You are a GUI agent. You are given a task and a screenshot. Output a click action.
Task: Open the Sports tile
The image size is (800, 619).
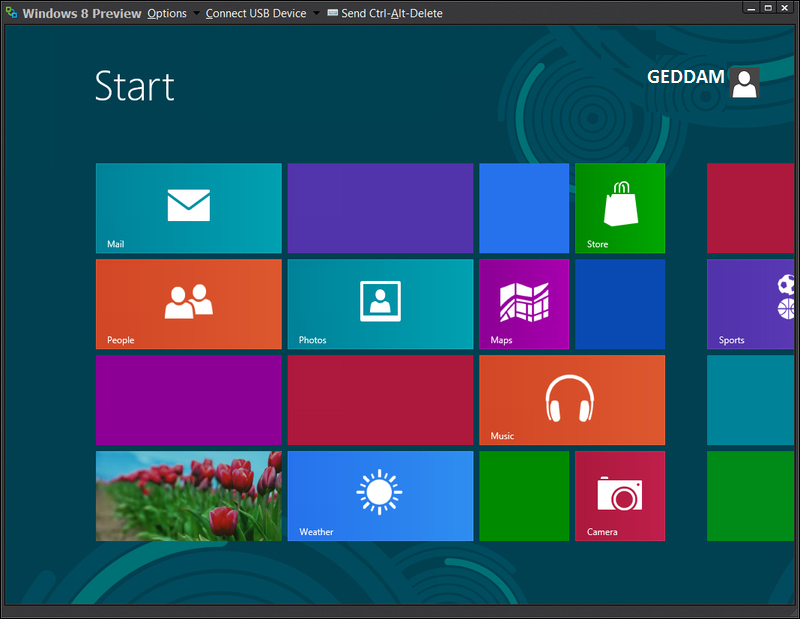point(751,304)
